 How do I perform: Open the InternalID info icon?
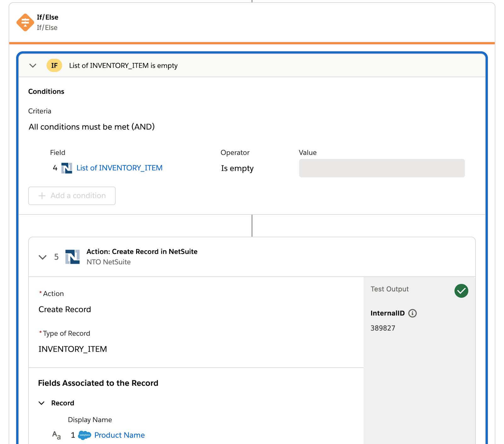click(412, 313)
